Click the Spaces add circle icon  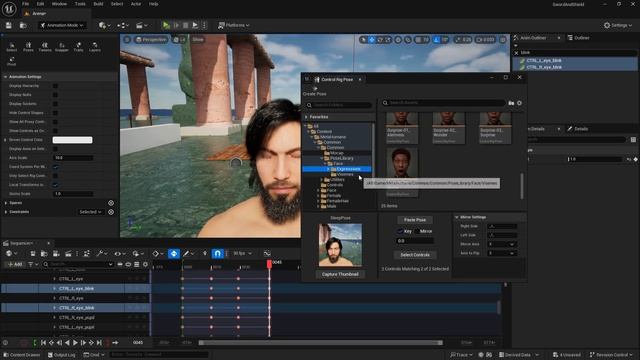pos(111,203)
